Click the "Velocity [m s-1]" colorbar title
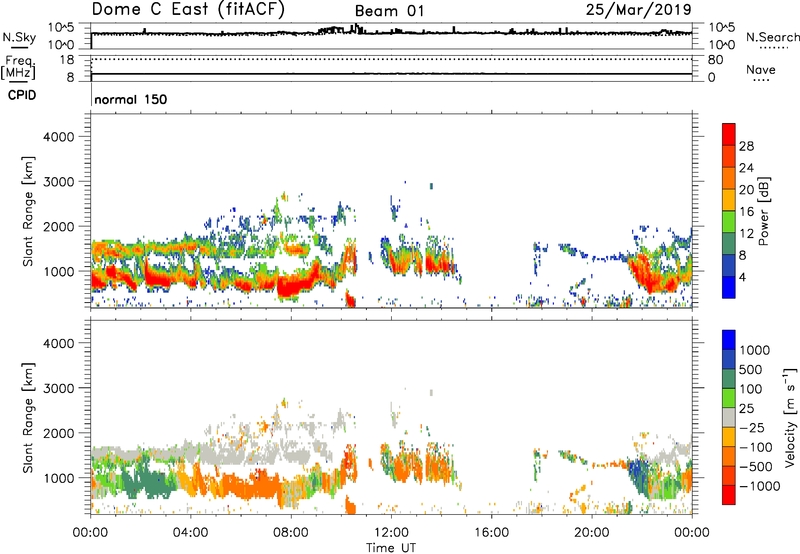Image resolution: width=800 pixels, height=554 pixels. pyautogui.click(x=790, y=417)
